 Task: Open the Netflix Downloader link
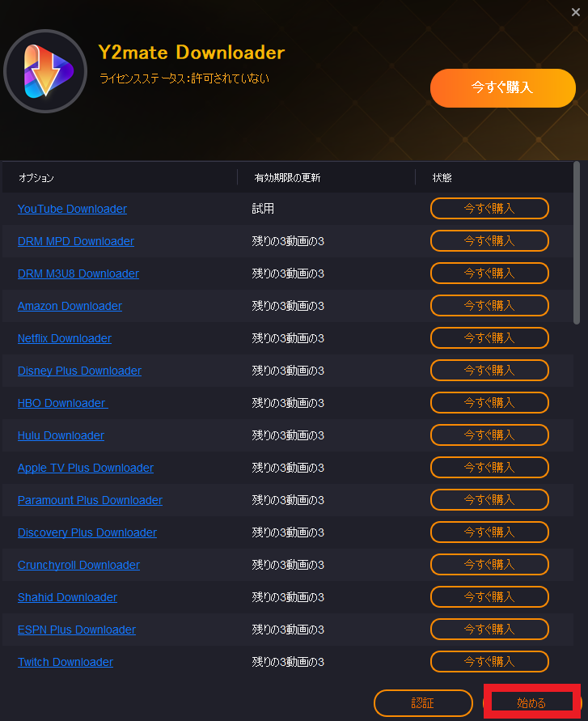pyautogui.click(x=65, y=338)
